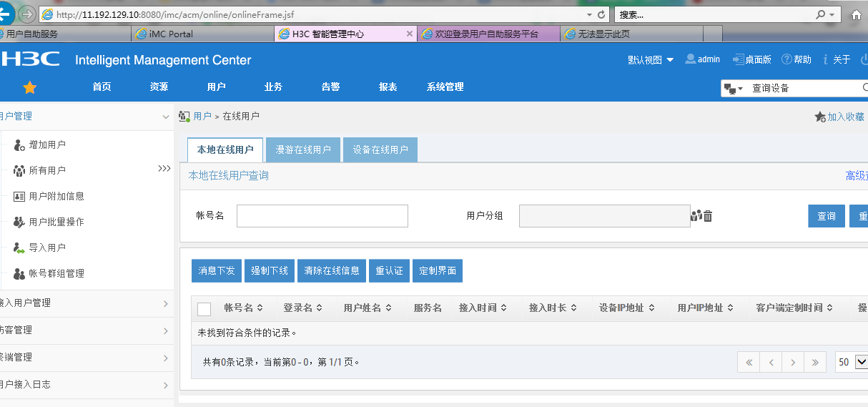Switch to the 无法显示此页 browser tab
Image resolution: width=868 pixels, height=407 pixels.
pos(632,34)
